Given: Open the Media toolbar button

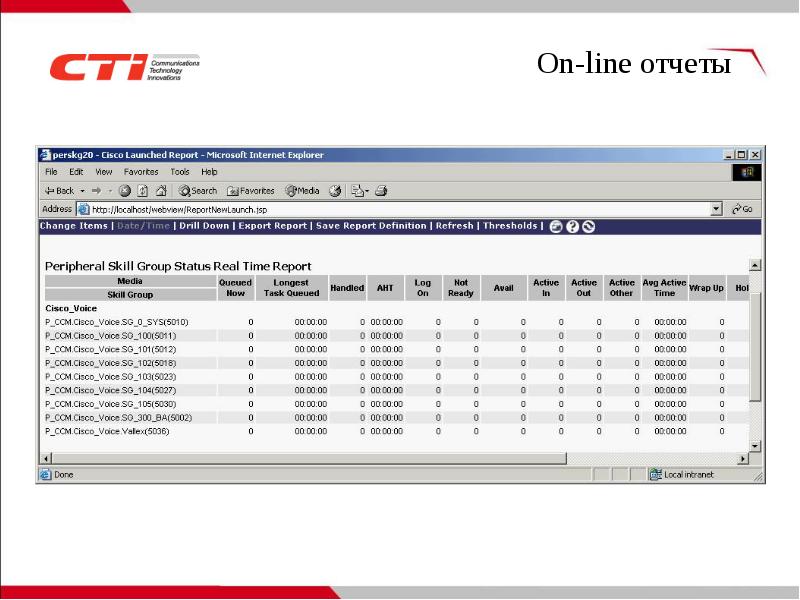Looking at the screenshot, I should coord(302,190).
